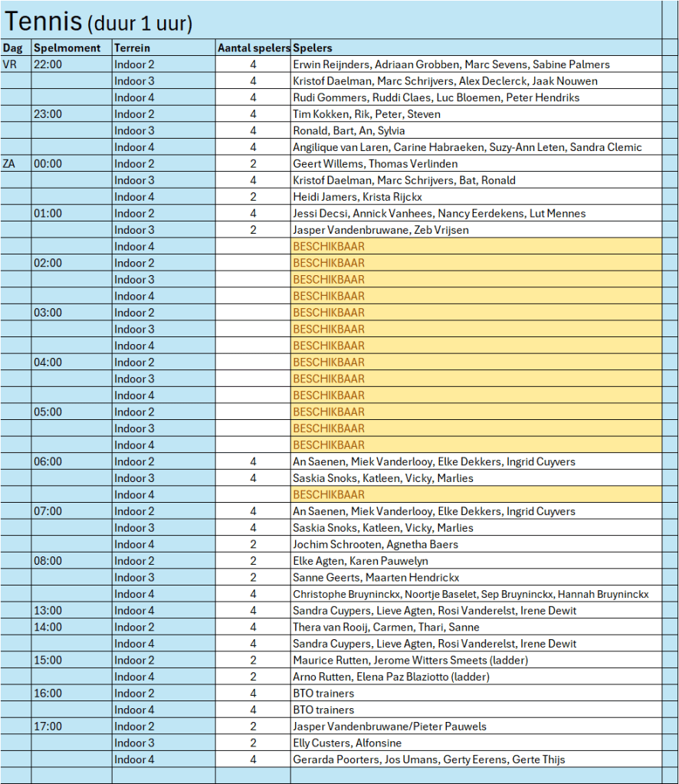Image resolution: width=679 pixels, height=784 pixels.
Task: Select the 'Dag' column header
Action: (x=15, y=48)
